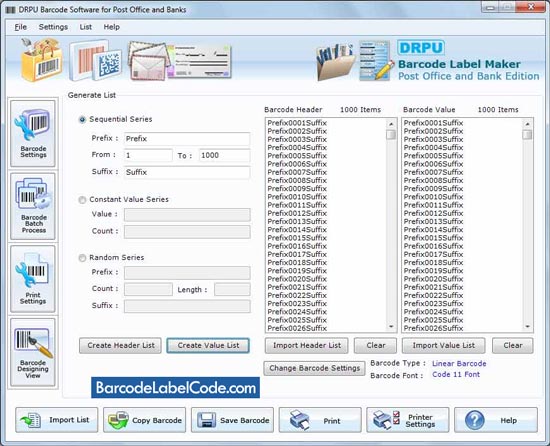Select Prefix0014Suffix in Barcode Header list
The image size is (550, 446).
[297, 230]
